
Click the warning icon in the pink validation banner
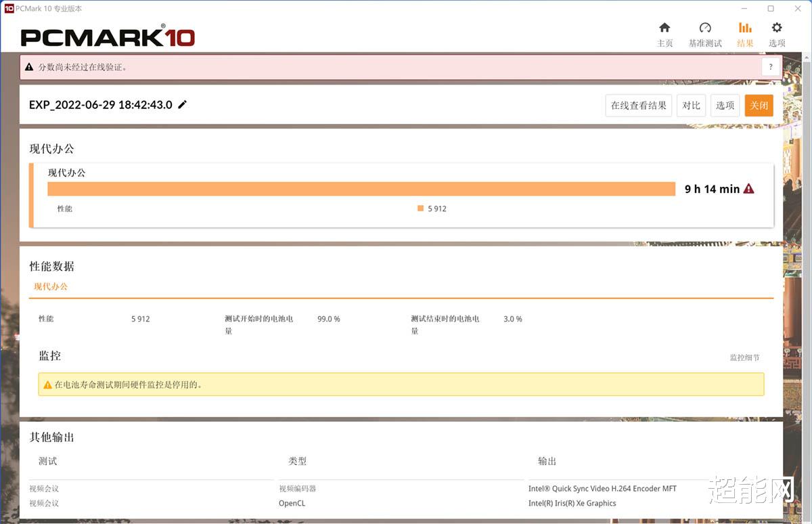[28, 67]
